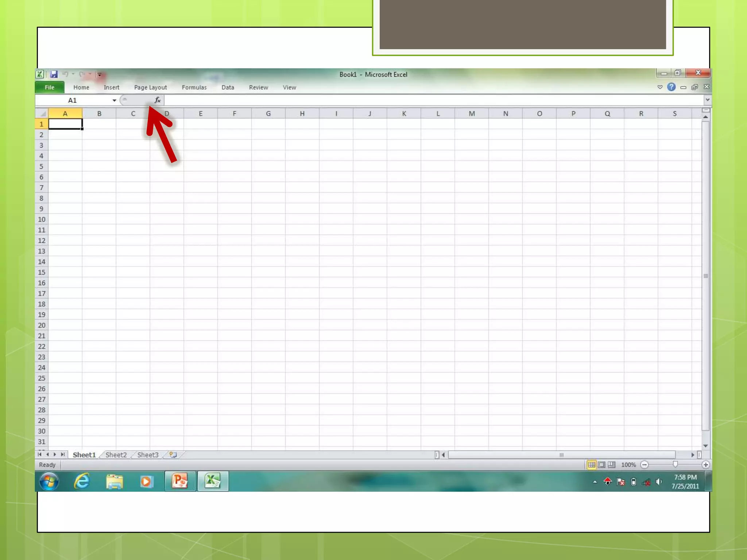Switch to the Sheet2 worksheet tab
747x560 pixels.
(x=116, y=455)
